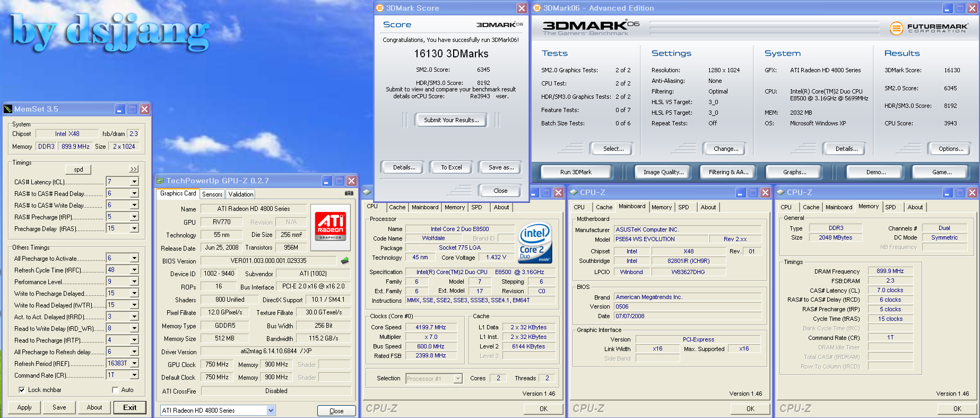Click Submit Your Results button
The image size is (980, 418).
coord(451,120)
